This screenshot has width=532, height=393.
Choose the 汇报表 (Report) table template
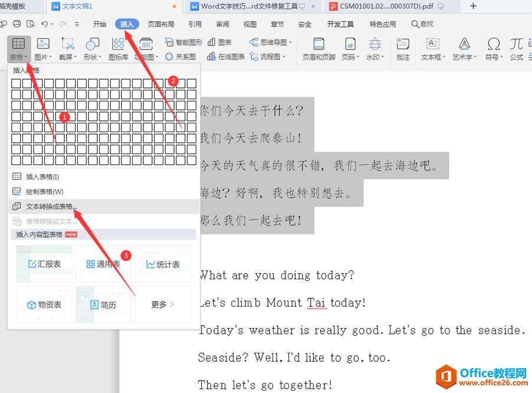(x=44, y=264)
